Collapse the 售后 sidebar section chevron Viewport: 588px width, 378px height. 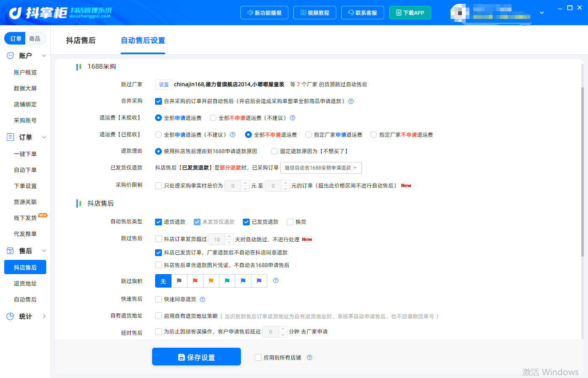(x=44, y=251)
